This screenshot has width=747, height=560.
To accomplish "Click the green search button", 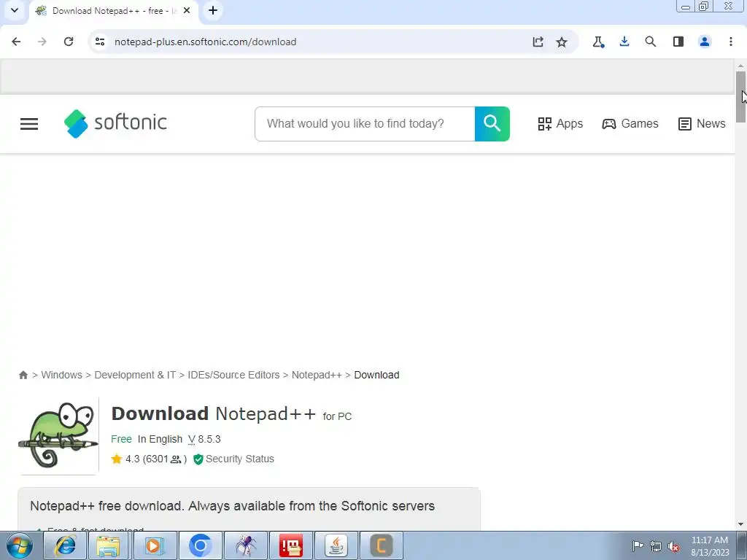I will pyautogui.click(x=492, y=124).
